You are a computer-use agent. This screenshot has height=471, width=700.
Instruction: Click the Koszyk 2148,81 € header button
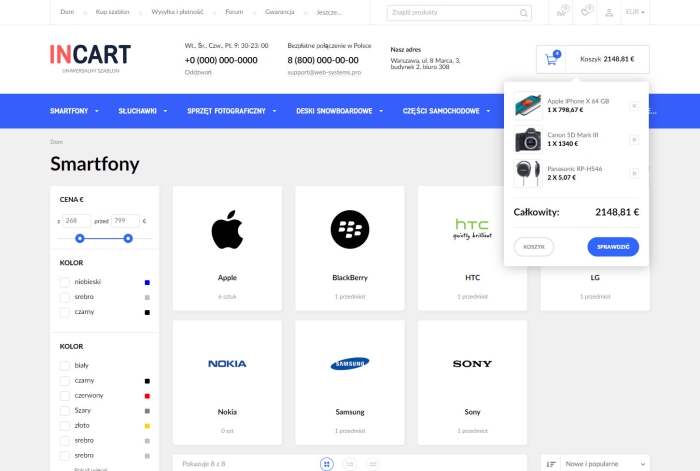607,59
